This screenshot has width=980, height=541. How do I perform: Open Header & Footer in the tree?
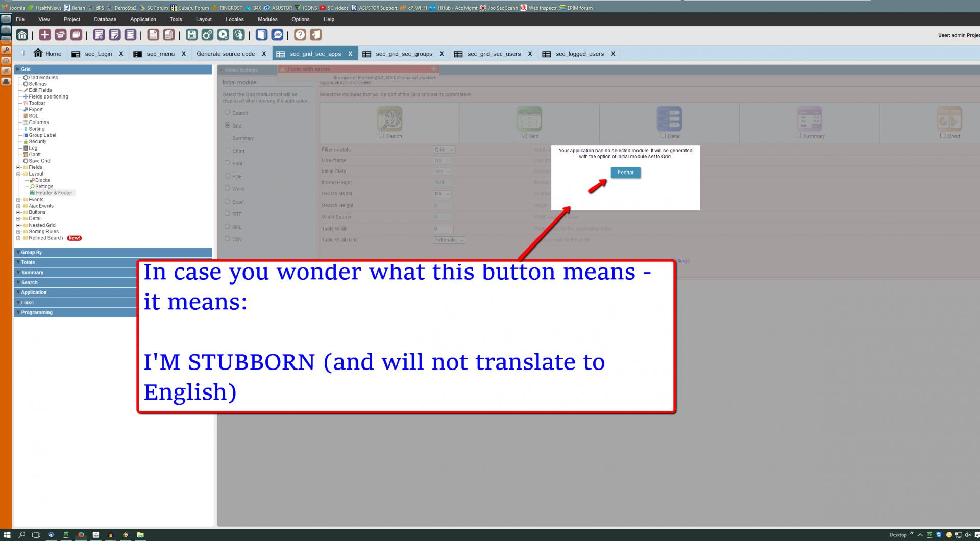pyautogui.click(x=54, y=193)
